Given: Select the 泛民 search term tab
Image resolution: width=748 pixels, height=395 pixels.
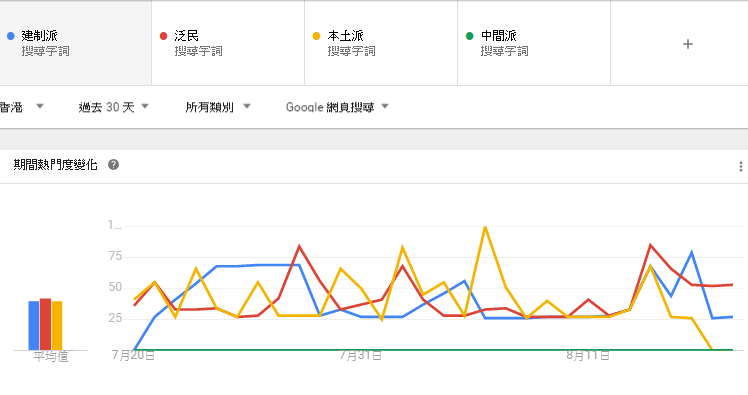Looking at the screenshot, I should point(228,43).
